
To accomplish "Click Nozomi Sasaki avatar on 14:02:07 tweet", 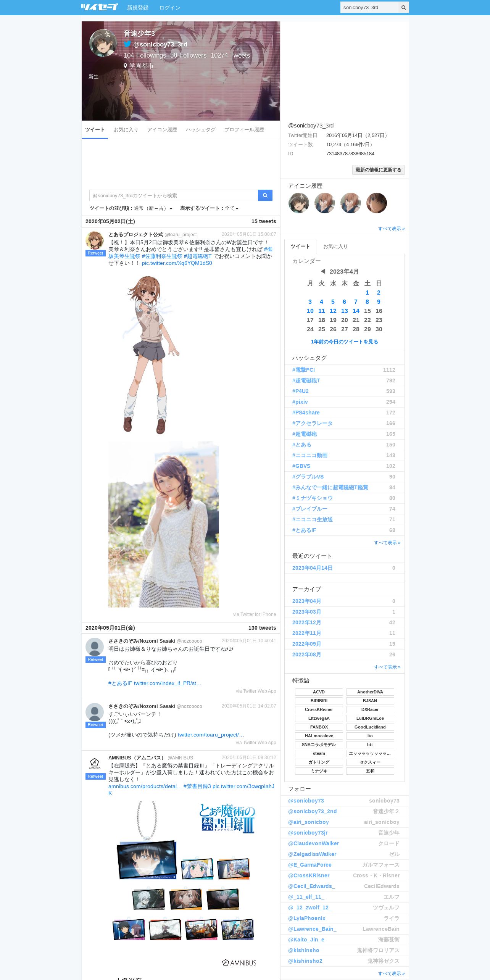I will pos(95,712).
